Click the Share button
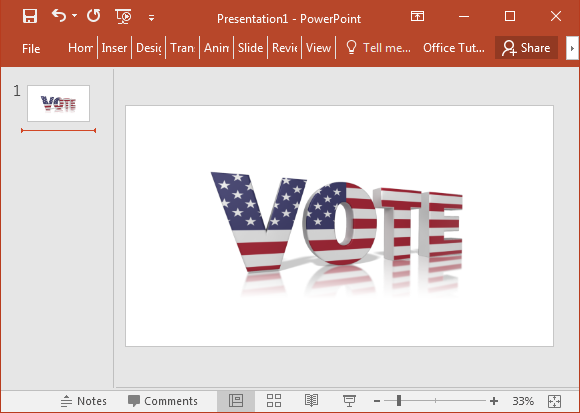The width and height of the screenshot is (580, 413). [x=526, y=48]
